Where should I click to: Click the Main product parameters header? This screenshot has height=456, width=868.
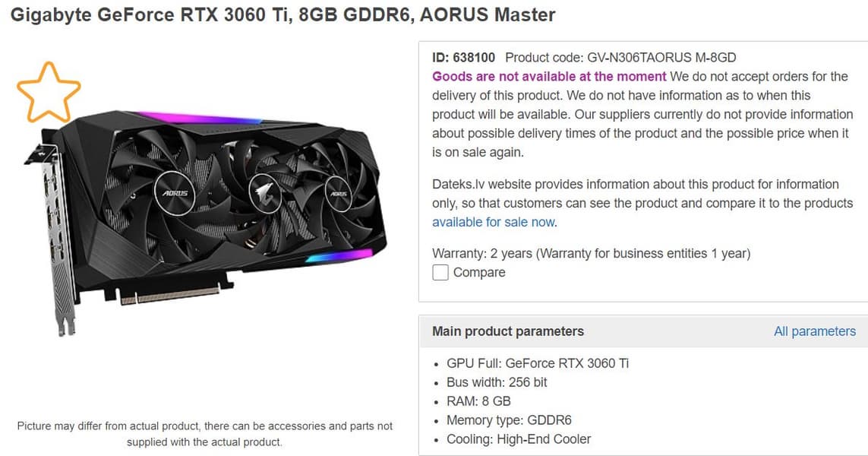pos(507,331)
